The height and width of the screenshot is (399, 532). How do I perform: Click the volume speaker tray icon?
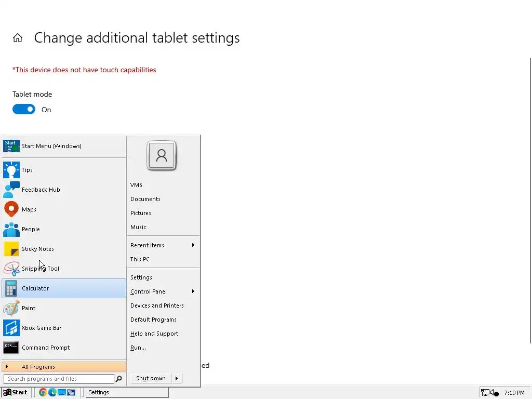point(494,393)
